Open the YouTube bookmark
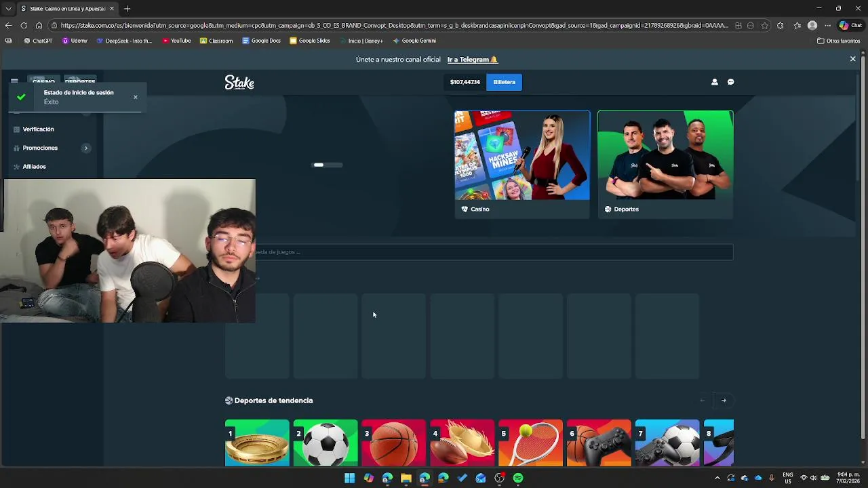 (176, 41)
